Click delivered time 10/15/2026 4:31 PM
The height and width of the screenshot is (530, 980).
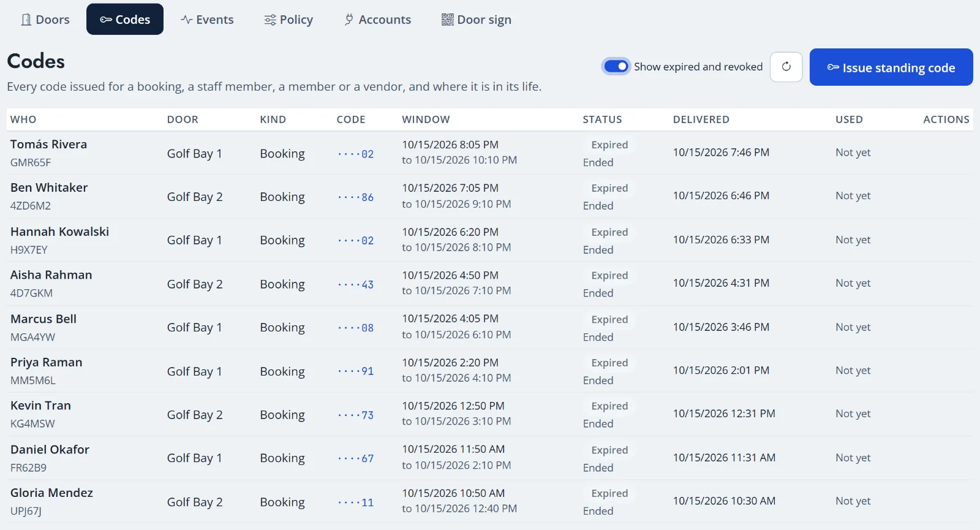click(x=721, y=283)
